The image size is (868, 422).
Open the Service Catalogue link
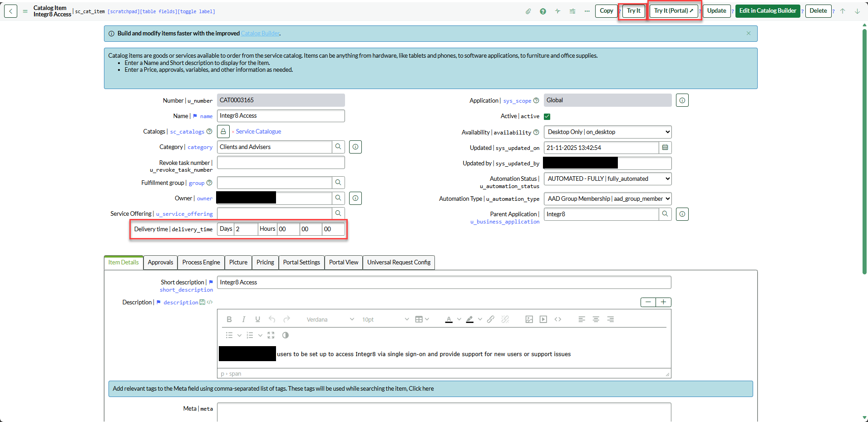pyautogui.click(x=258, y=132)
